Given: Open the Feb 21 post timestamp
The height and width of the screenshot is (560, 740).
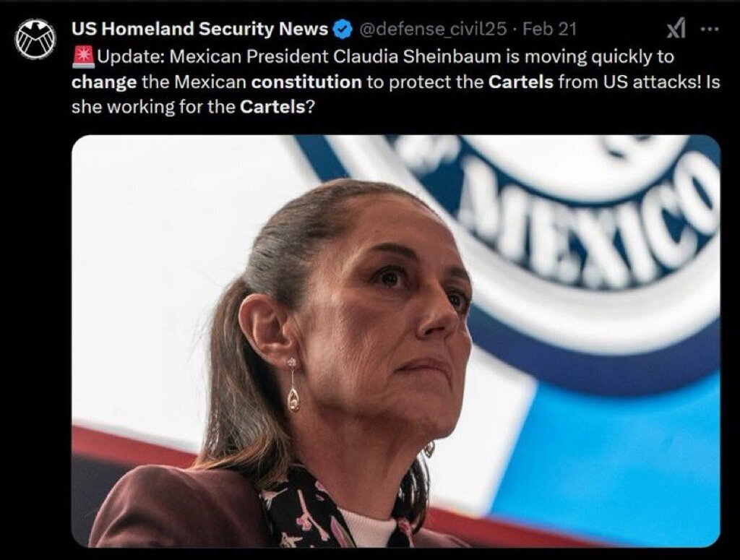Looking at the screenshot, I should pos(549,29).
